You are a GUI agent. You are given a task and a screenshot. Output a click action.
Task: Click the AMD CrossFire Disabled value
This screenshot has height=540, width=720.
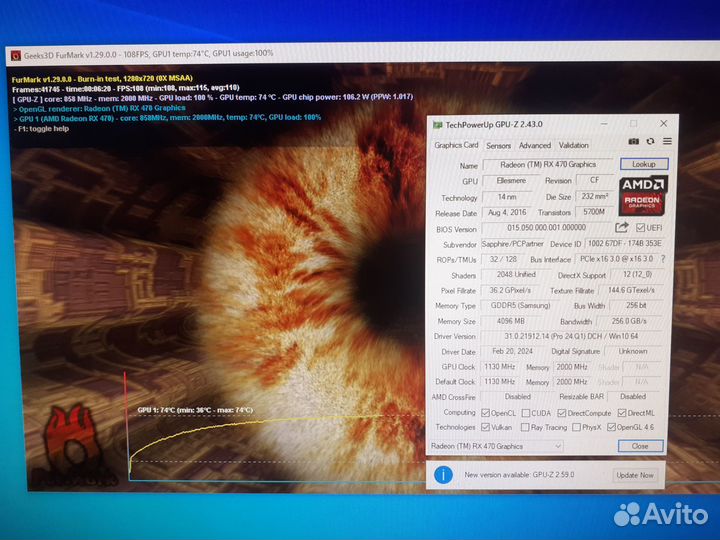click(518, 396)
